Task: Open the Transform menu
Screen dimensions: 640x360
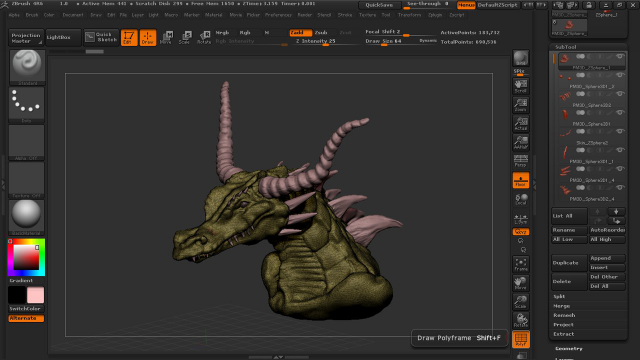Action: (409, 15)
